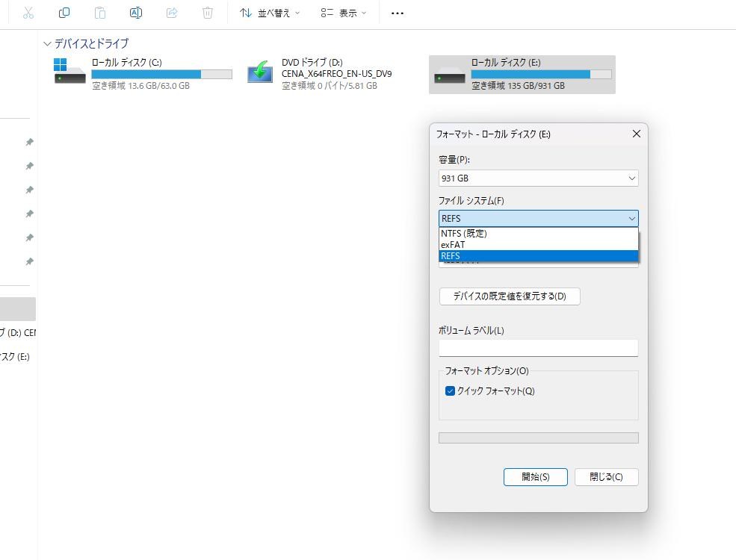Image resolution: width=736 pixels, height=560 pixels.
Task: Click the Rename icon in toolbar
Action: coord(136,13)
